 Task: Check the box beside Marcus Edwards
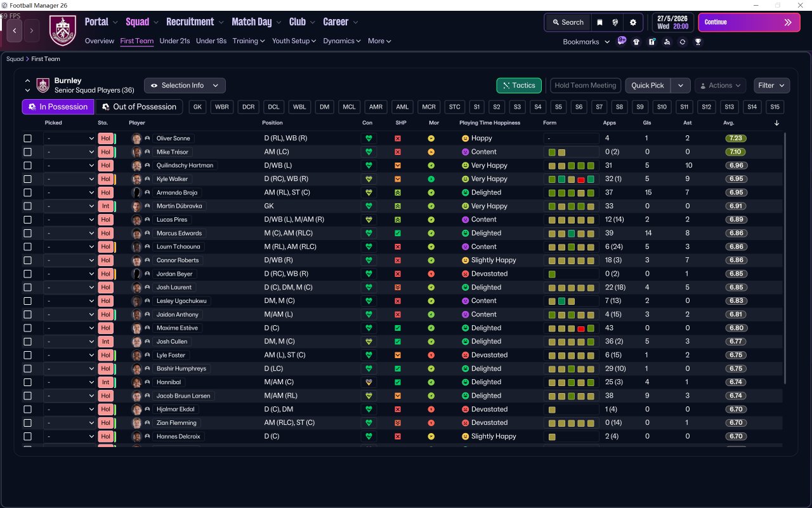click(27, 233)
